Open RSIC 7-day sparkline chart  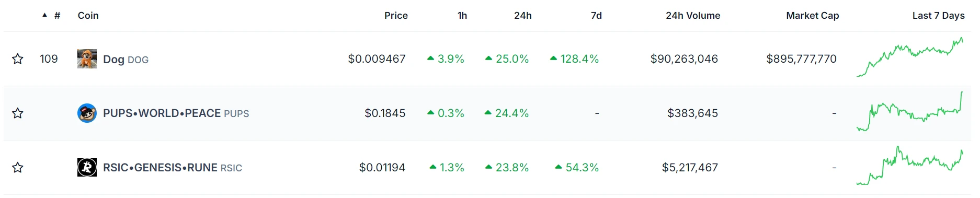[x=910, y=166]
